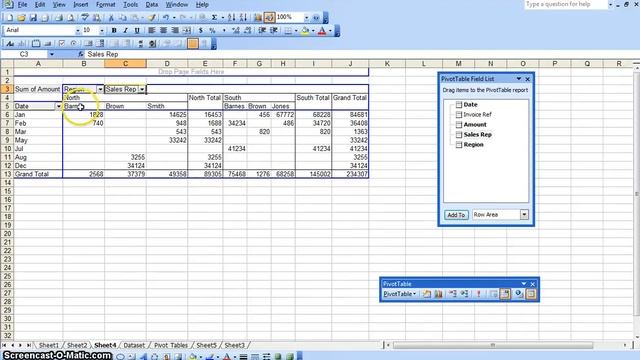Click the Fill Color paint bucket swatch
Image resolution: width=640 pixels, height=360 pixels.
click(304, 31)
